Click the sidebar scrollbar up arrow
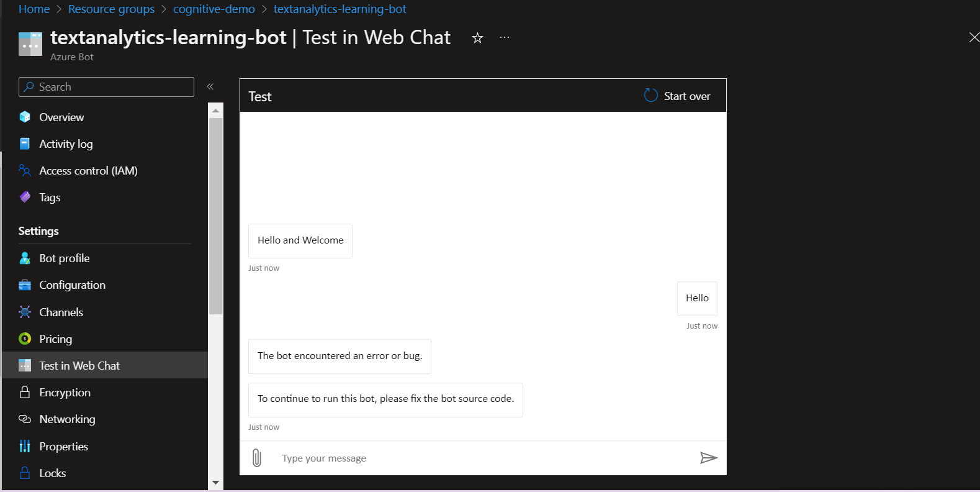The image size is (980, 492). tap(215, 111)
